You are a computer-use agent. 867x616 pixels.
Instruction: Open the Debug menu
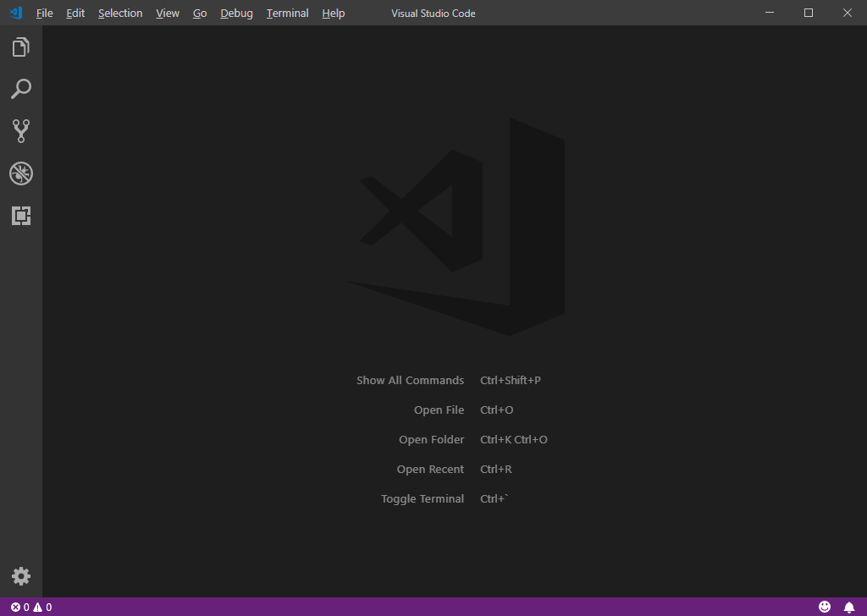pos(237,14)
